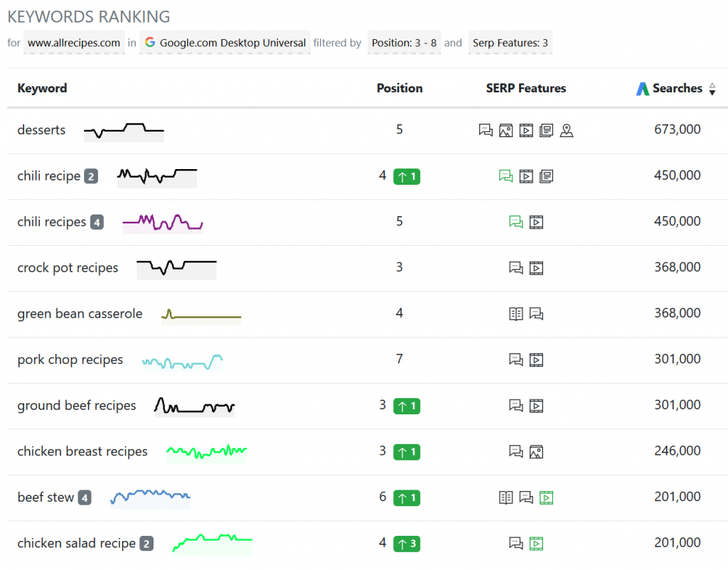Screen dimensions: 728x570
Task: Click green video icon for chicken salad recipe
Action: click(x=536, y=544)
